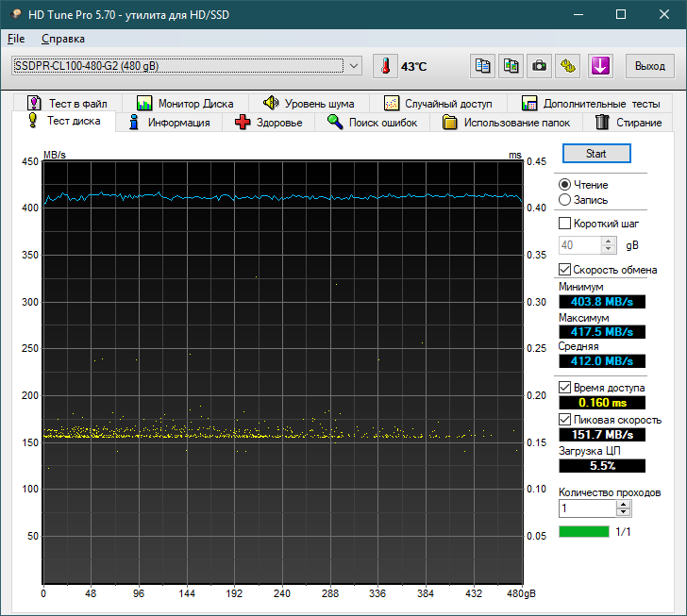Switch to the Информация tab

[x=169, y=123]
